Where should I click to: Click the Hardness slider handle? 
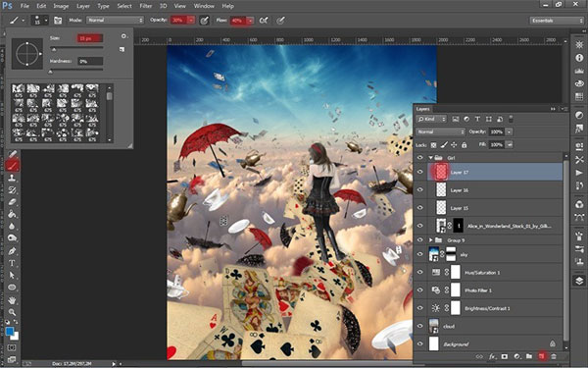[51, 72]
